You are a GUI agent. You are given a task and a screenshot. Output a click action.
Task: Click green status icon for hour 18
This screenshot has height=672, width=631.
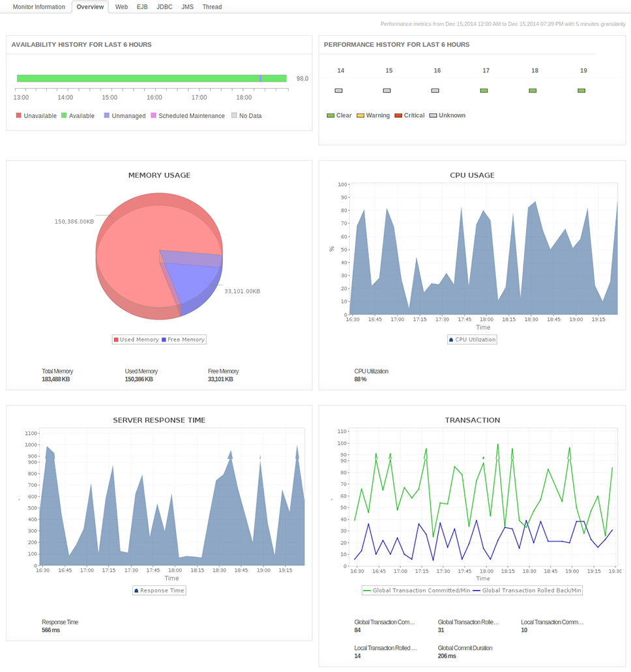pos(533,91)
